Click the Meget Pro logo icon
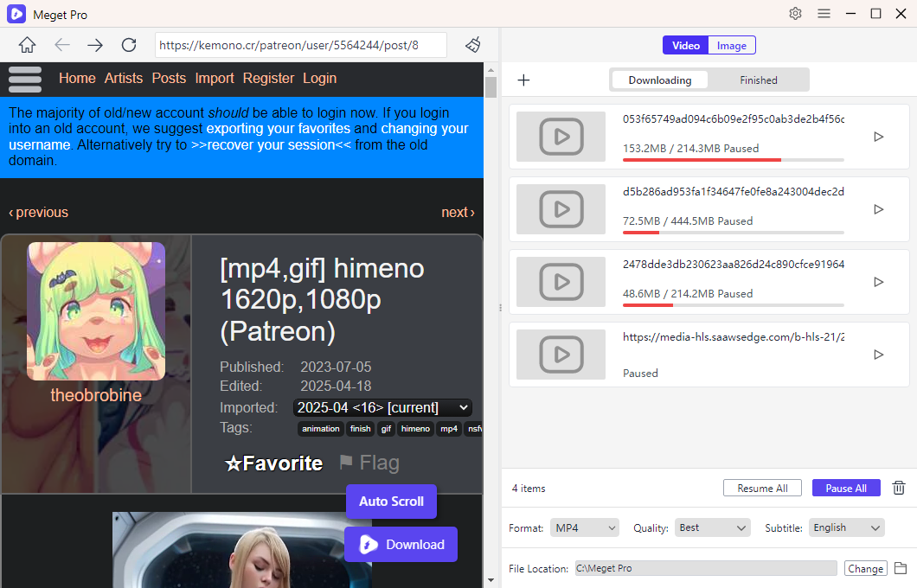 [x=16, y=14]
